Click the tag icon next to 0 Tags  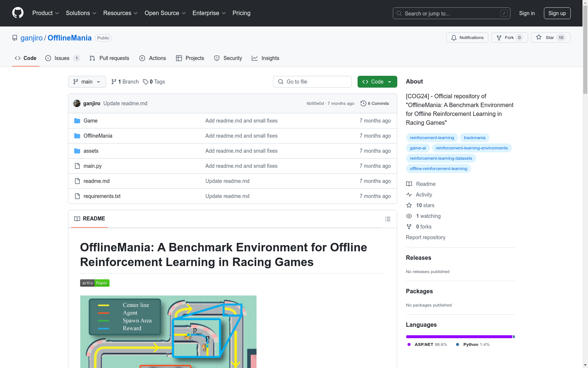pos(146,82)
